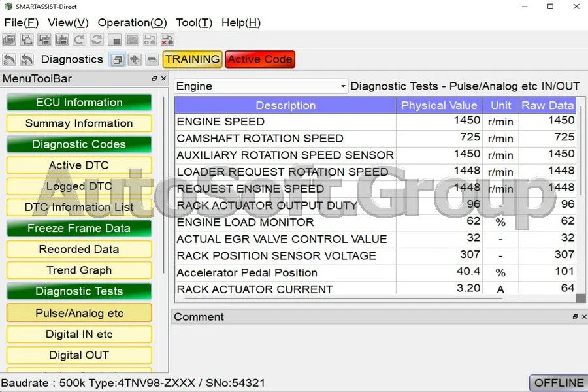Image resolution: width=588 pixels, height=392 pixels.
Task: Undock the MenuToolBar panel
Action: point(154,78)
